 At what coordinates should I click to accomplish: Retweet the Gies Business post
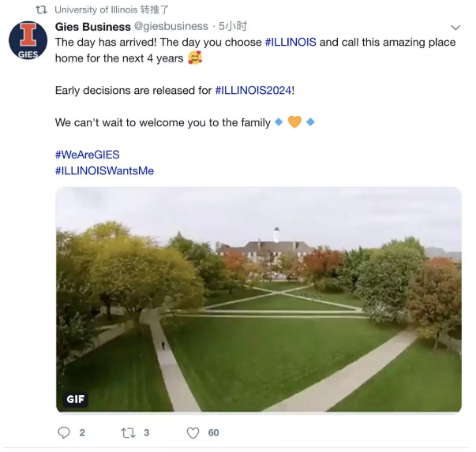click(128, 432)
